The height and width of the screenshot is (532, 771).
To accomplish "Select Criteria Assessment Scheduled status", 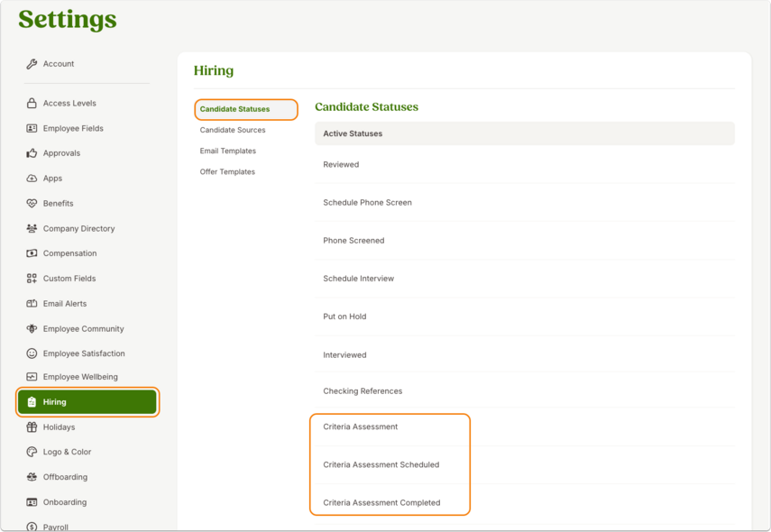I will [x=525, y=464].
